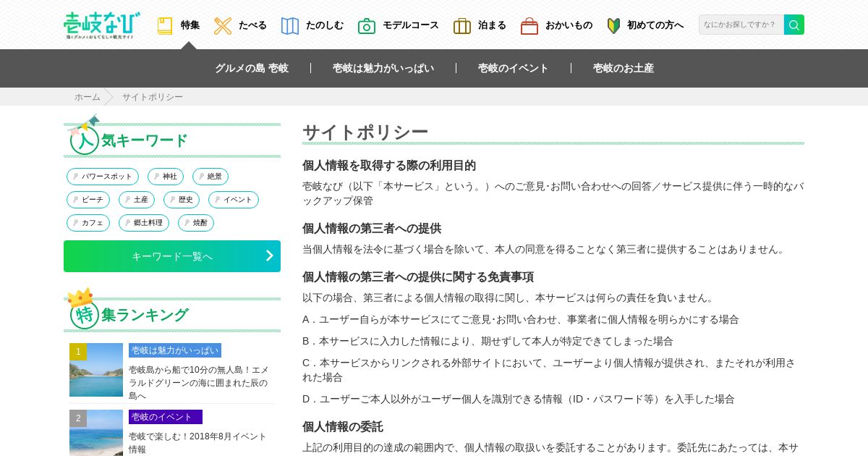The width and height of the screenshot is (868, 456).
Task: Click the 個人情報の委託 heading
Action: (343, 427)
